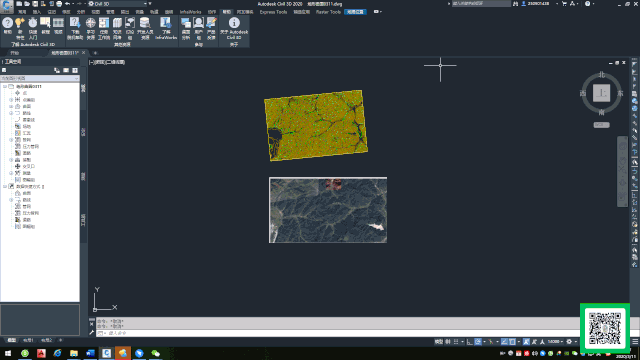The width and height of the screenshot is (640, 360).
Task: Toggle polar tracking in the status bar
Action: 478,342
